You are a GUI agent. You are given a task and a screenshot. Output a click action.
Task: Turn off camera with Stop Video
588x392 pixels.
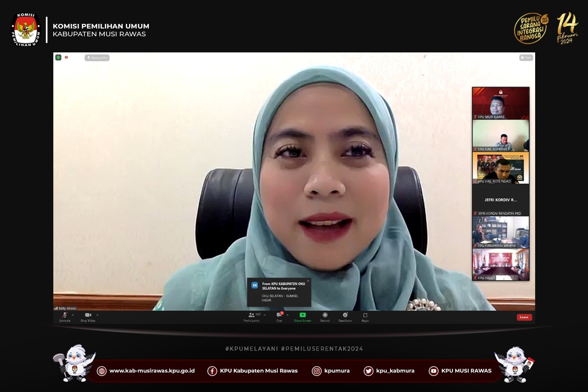(88, 317)
